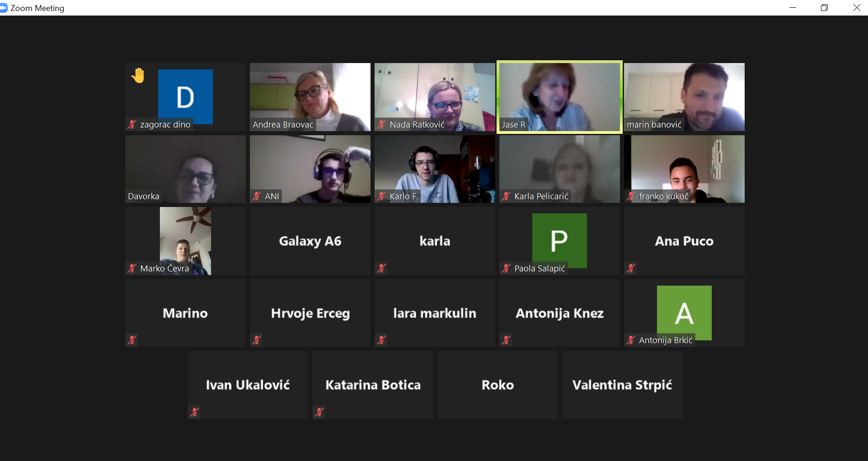Click muted mic icon on Hrvoje Erceg tile

(257, 340)
